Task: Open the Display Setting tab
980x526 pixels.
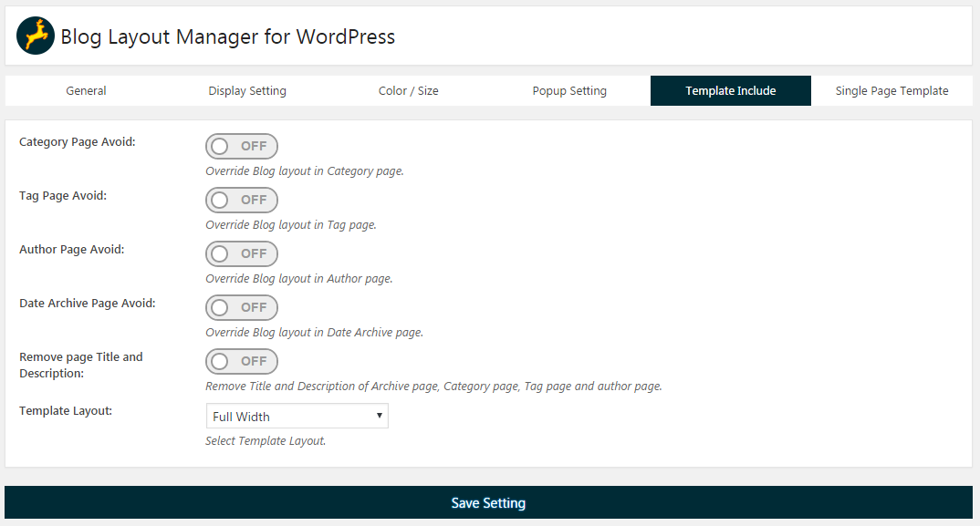Action: click(x=247, y=90)
